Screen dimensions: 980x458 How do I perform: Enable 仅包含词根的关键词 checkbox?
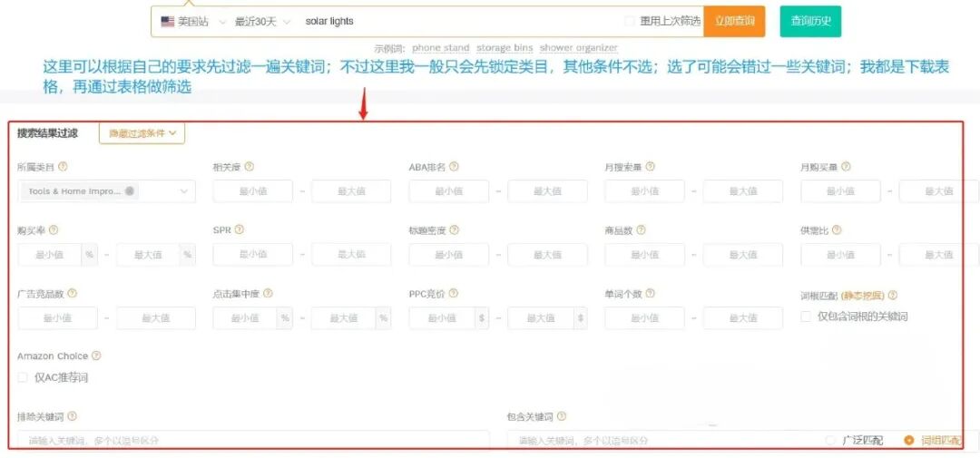[806, 317]
